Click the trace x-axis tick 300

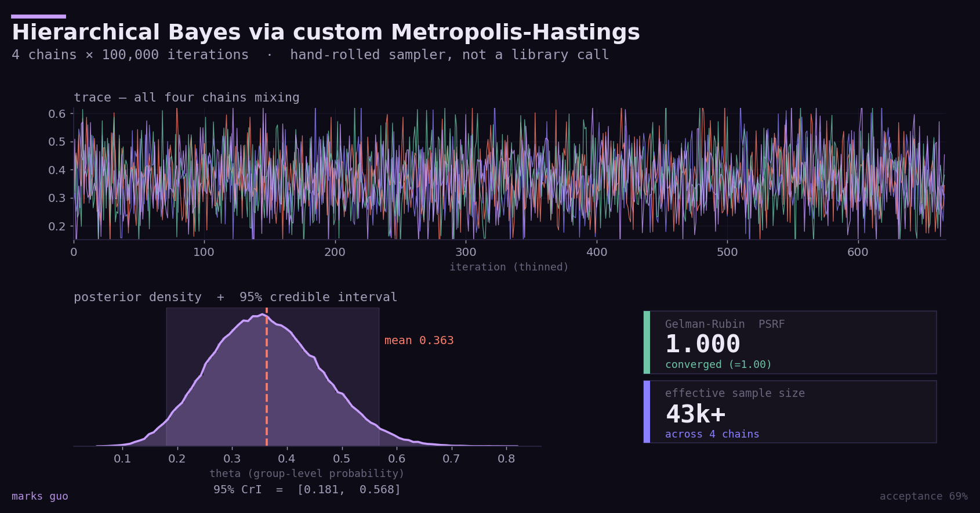pos(466,252)
